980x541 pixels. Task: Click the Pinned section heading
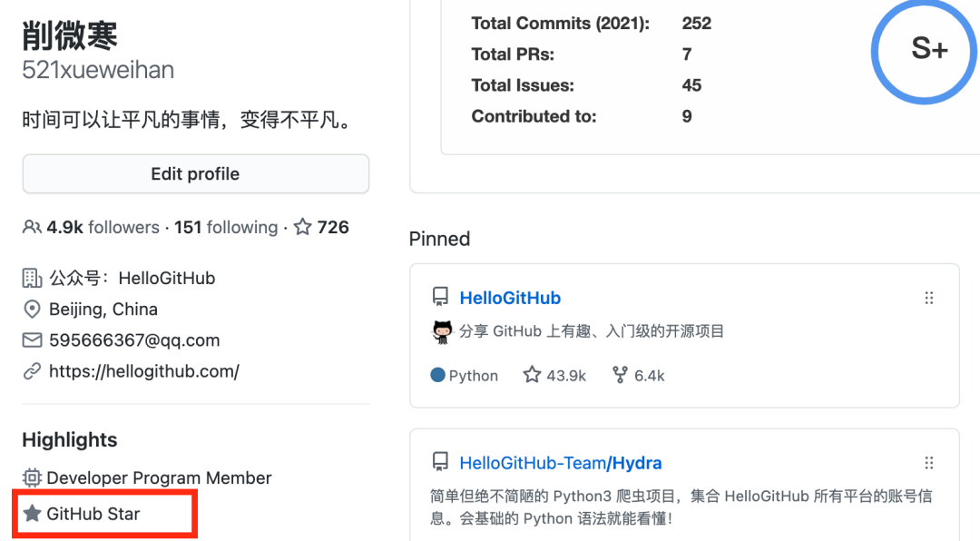coord(439,239)
